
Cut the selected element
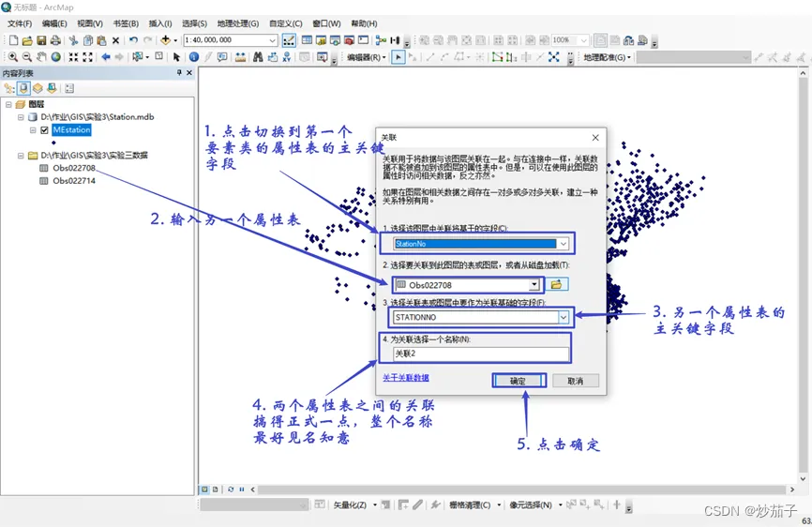[73, 40]
